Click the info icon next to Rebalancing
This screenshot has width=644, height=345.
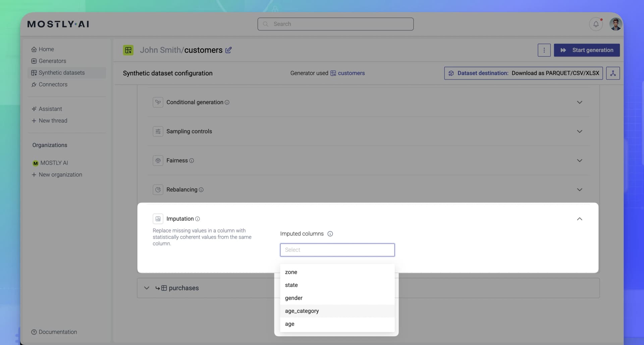tap(201, 190)
